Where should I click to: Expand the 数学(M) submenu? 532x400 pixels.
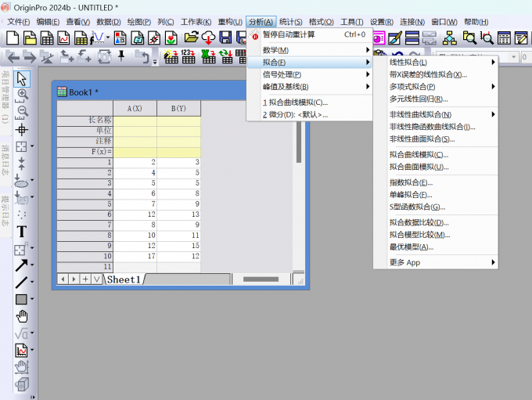(310, 50)
